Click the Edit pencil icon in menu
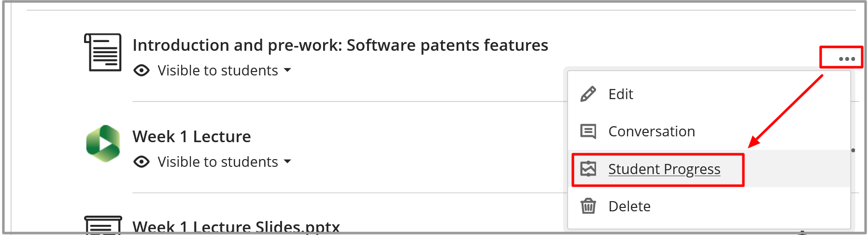This screenshot has height=235, width=868. click(588, 94)
